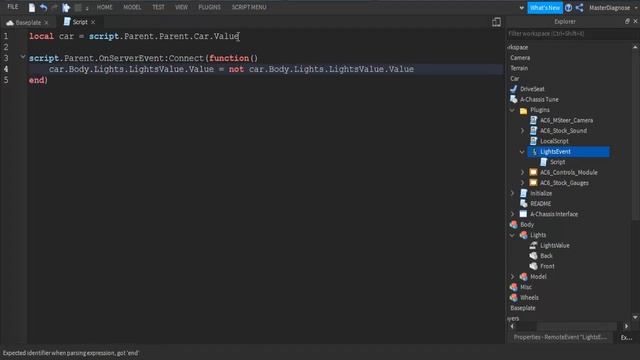This screenshot has width=640, height=360.
Task: Open the FILE menu
Action: click(13, 7)
